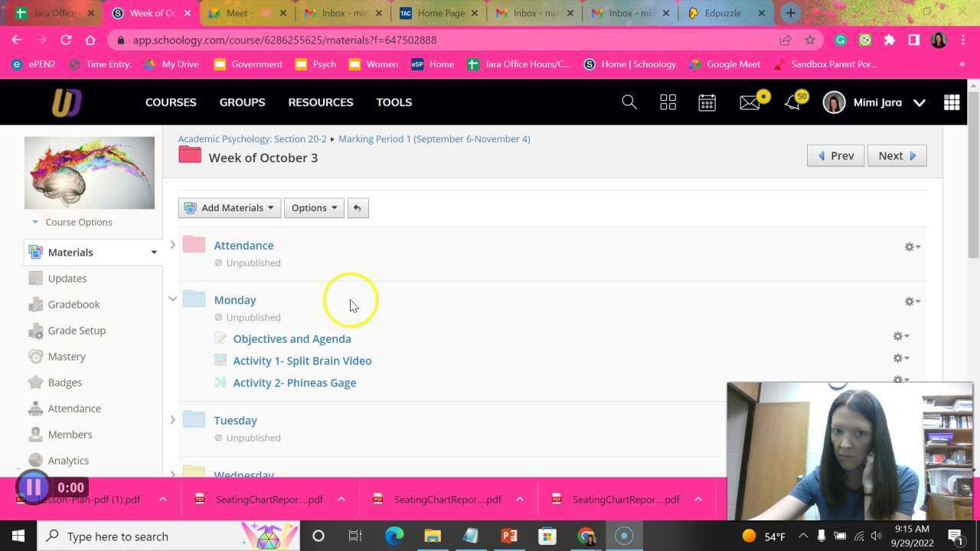The height and width of the screenshot is (551, 980).
Task: Open the messages envelope icon
Action: (x=750, y=103)
